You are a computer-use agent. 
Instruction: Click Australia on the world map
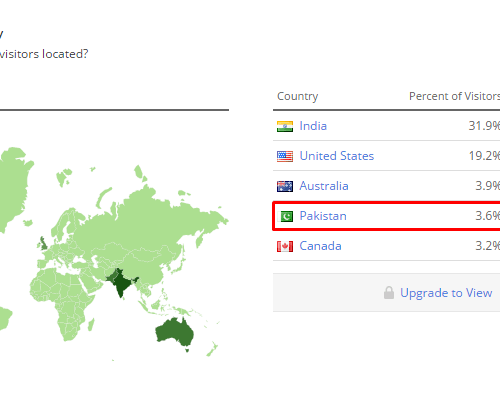pyautogui.click(x=175, y=331)
